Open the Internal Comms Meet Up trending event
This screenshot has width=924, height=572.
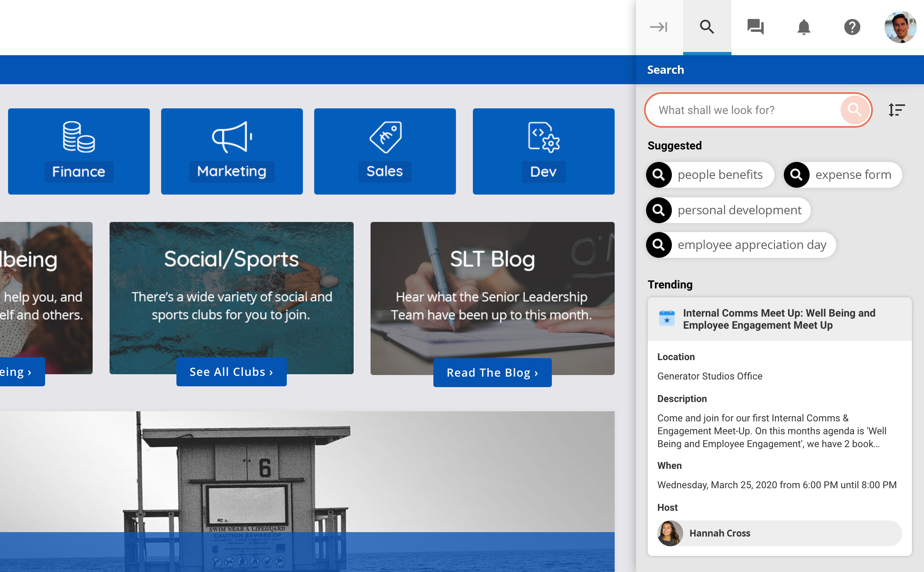pos(779,319)
